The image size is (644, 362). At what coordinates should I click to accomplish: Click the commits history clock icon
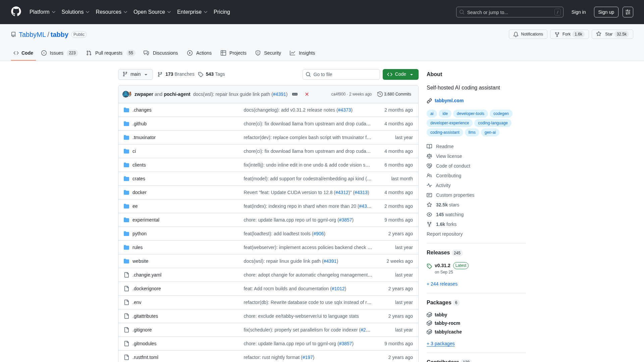pos(380,94)
